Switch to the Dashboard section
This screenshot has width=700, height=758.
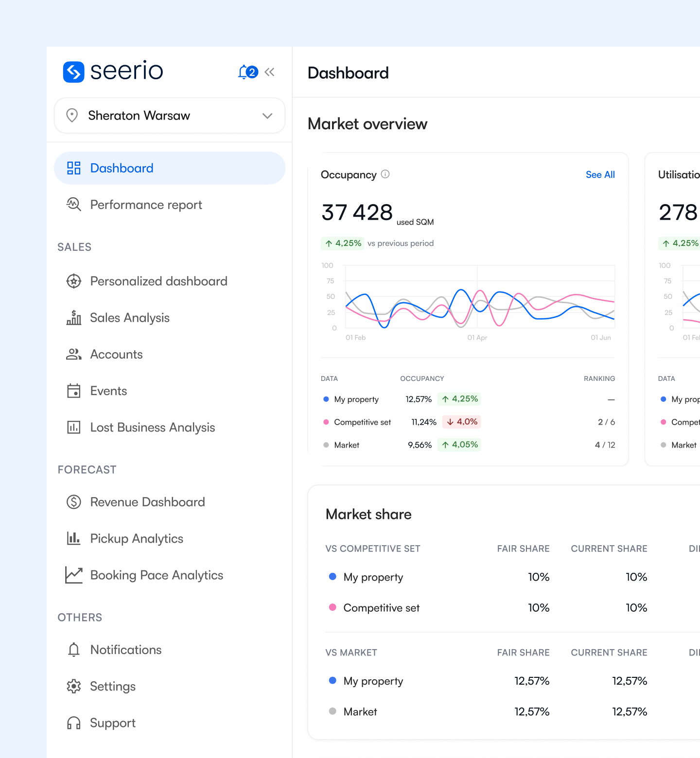pyautogui.click(x=122, y=168)
